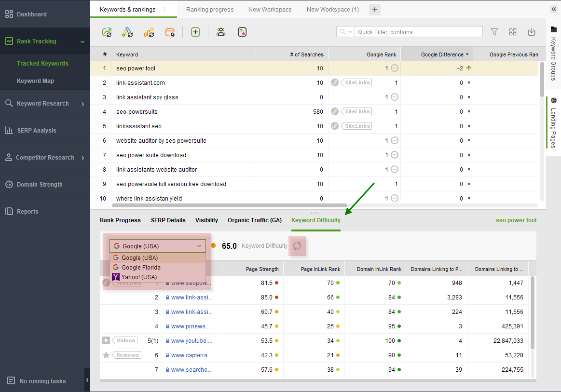This screenshot has width=561, height=392.
Task: Open the Rank Progress bottom tab
Action: pos(120,220)
